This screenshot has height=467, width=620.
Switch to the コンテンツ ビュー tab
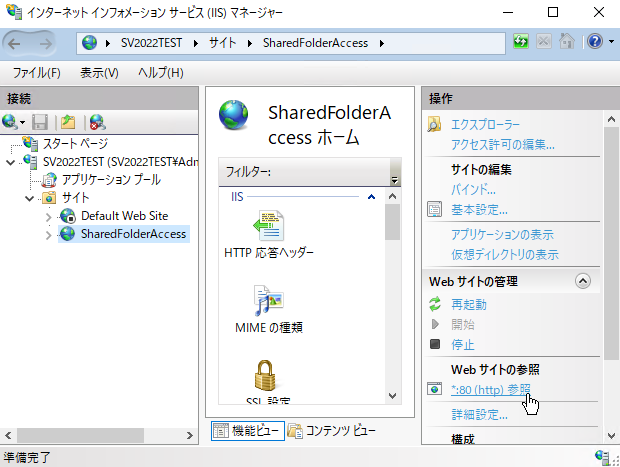coord(332,431)
